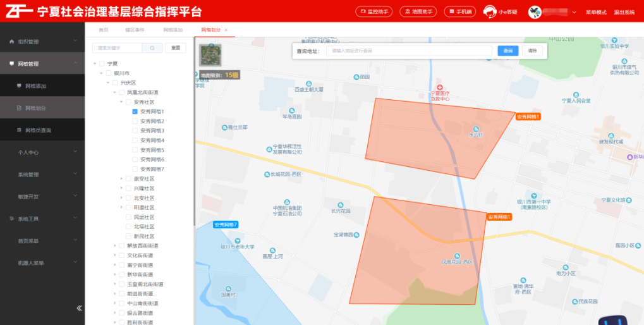Click the 重置 reset button

pyautogui.click(x=176, y=48)
